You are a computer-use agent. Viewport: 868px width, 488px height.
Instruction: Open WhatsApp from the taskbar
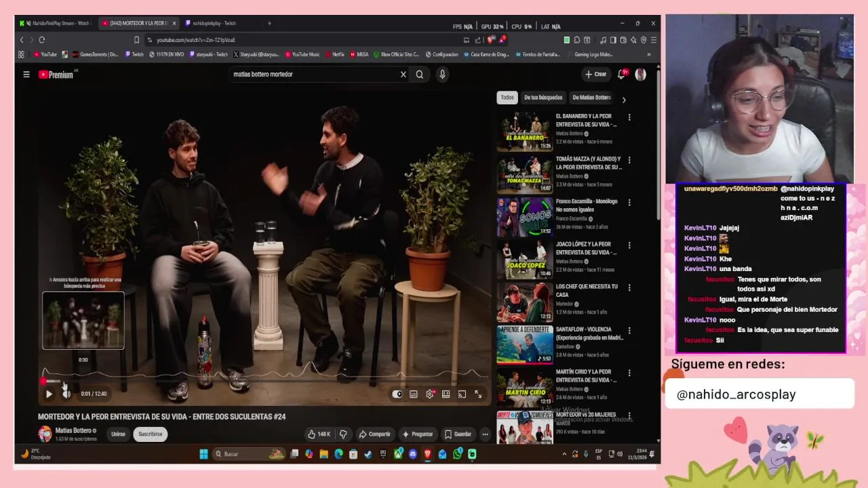click(x=458, y=454)
